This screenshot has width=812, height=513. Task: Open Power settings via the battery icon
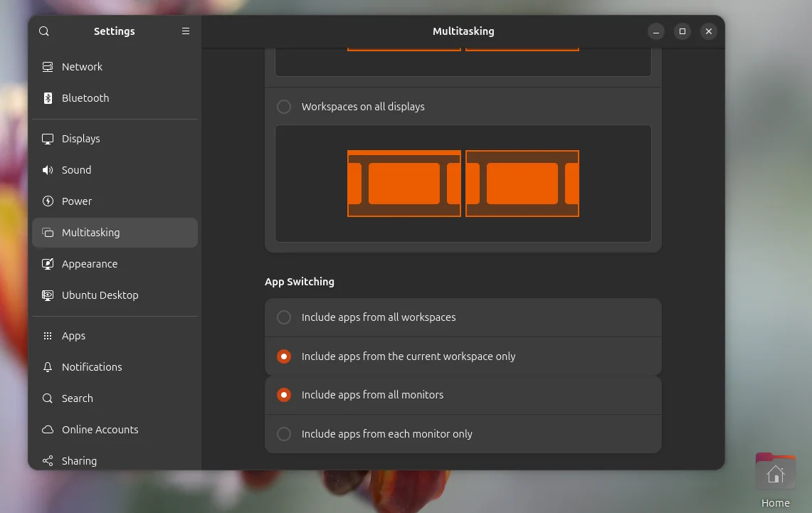[47, 201]
